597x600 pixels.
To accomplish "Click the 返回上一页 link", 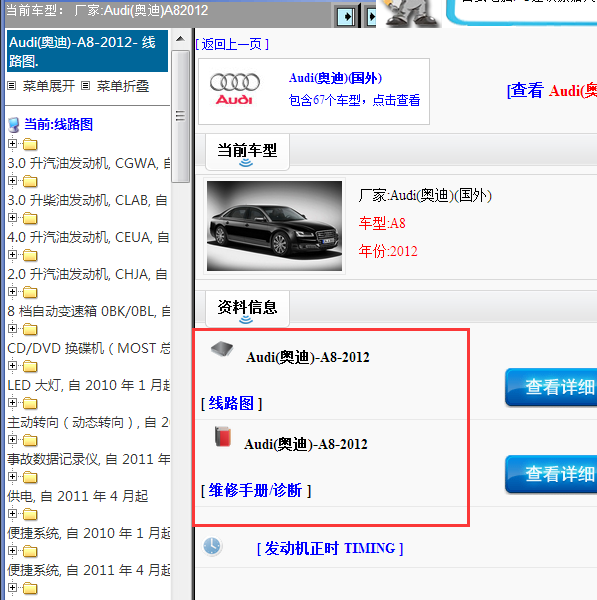I will click(232, 44).
